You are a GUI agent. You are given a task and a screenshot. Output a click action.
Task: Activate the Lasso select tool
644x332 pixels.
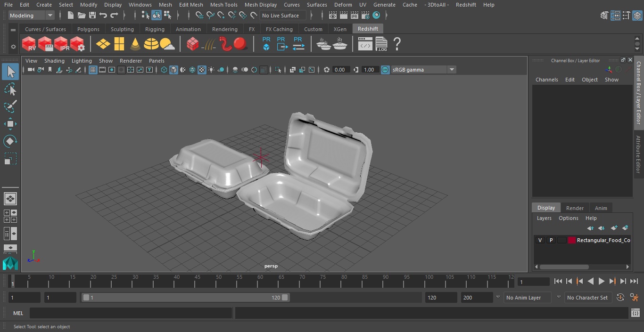(10, 89)
